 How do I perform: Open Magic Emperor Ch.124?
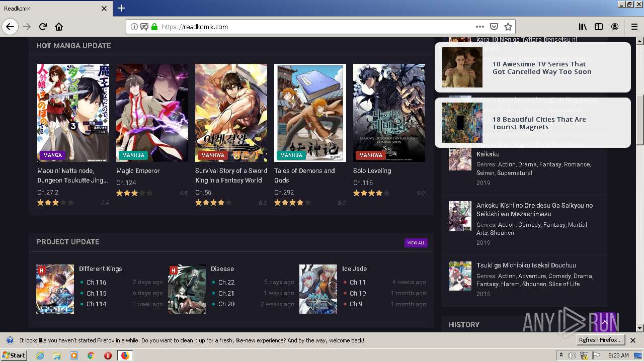pos(126,183)
